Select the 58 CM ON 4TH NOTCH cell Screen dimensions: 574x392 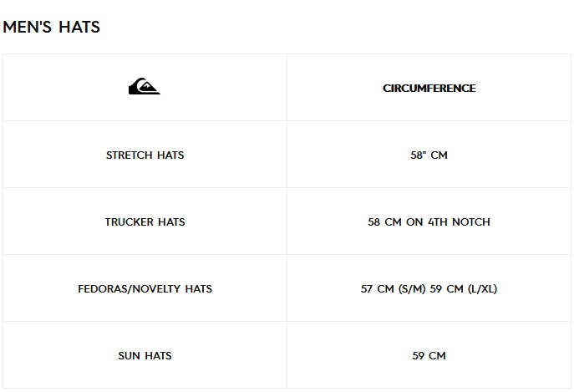coord(429,221)
